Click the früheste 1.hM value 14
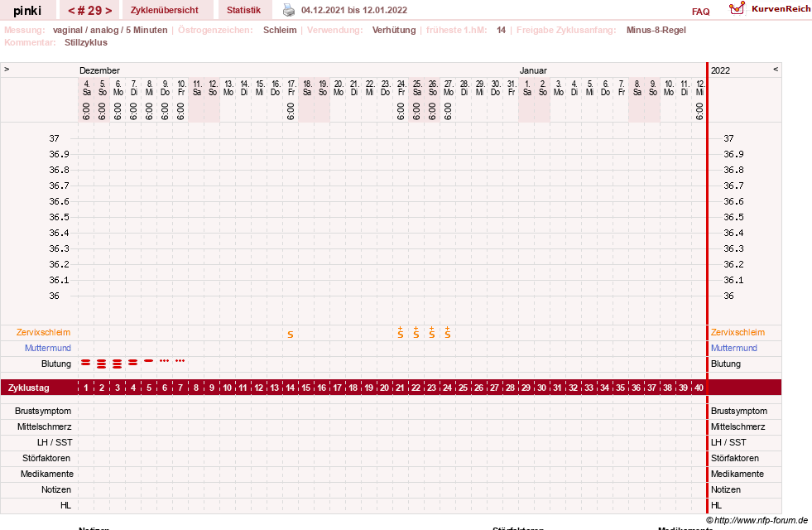812x530 pixels. click(502, 30)
